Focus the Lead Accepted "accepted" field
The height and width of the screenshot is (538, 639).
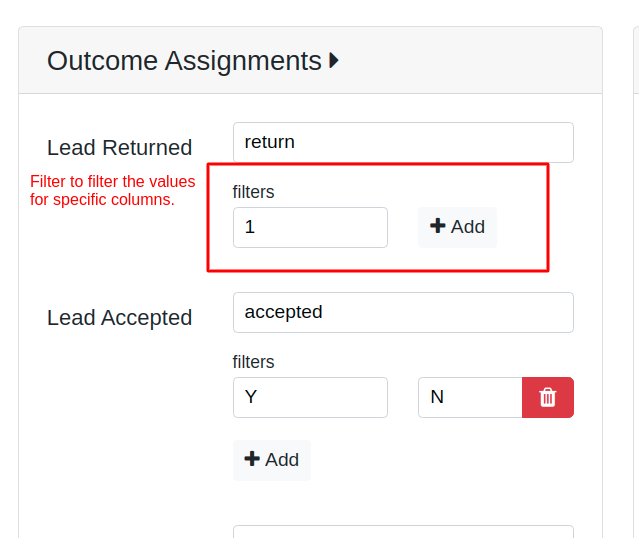(403, 312)
